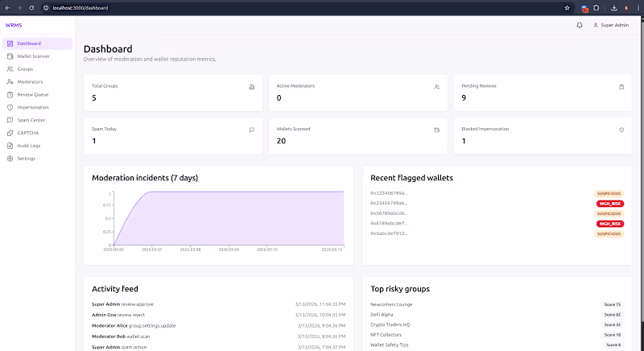Image resolution: width=644 pixels, height=351 pixels.
Task: Click the WRMS logo link
Action: (x=14, y=25)
